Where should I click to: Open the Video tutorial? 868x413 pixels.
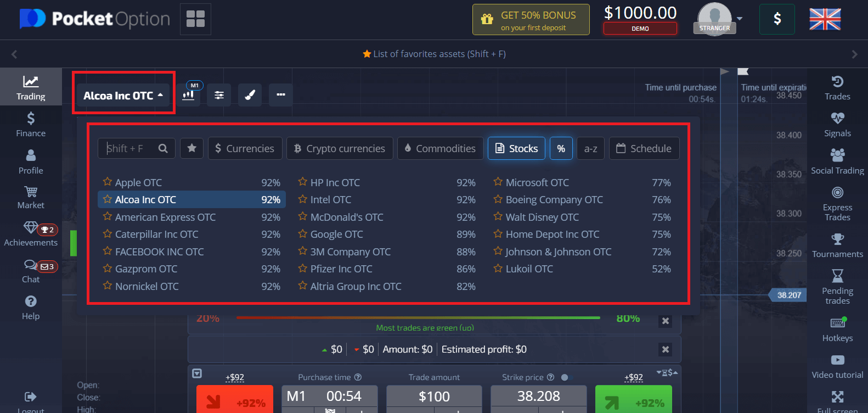click(x=837, y=366)
